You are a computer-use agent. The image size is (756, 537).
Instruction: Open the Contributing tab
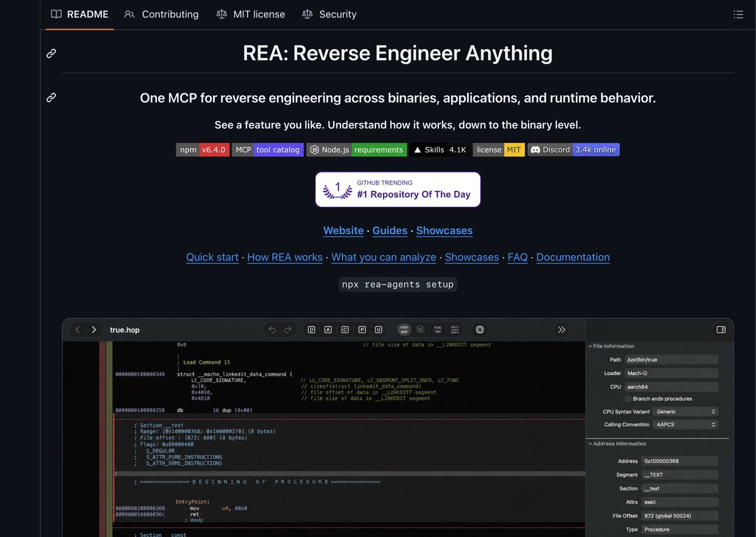coord(161,14)
